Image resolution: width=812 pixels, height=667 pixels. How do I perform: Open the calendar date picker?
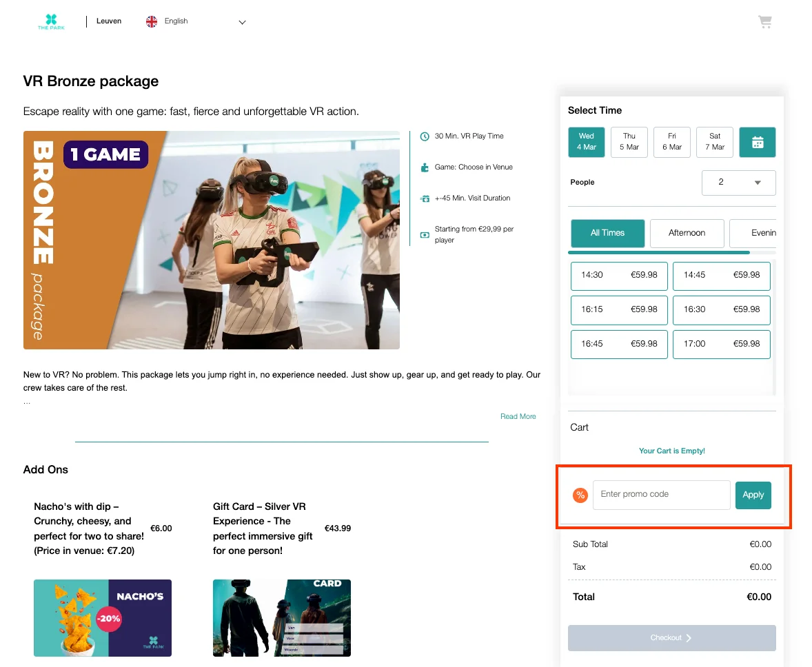758,143
